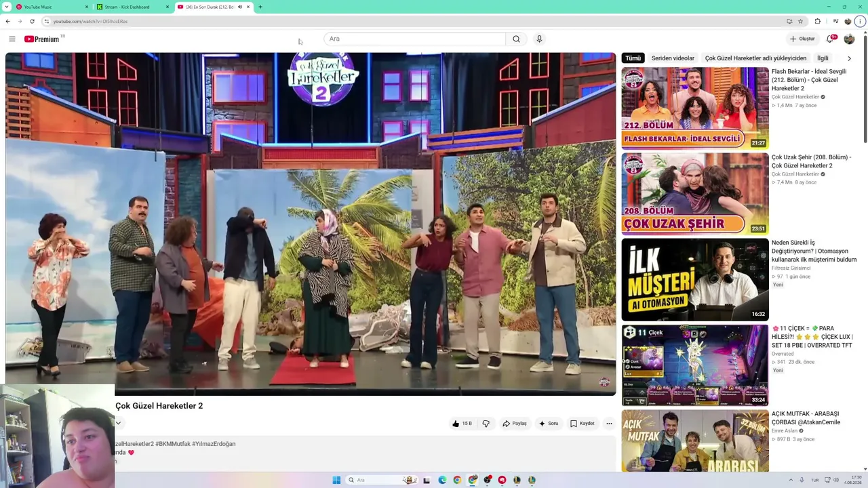Screen dimensions: 868x488
Task: Launch Microsoft Edge from the taskbar
Action: pyautogui.click(x=442, y=480)
